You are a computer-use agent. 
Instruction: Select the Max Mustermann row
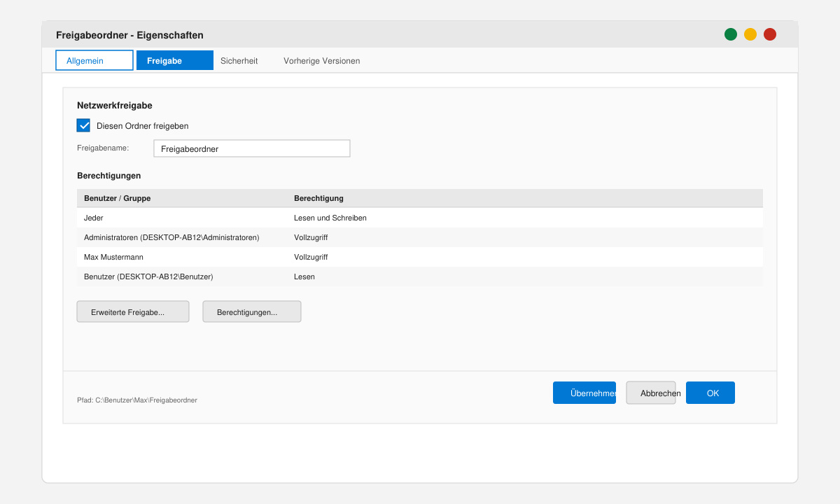pyautogui.click(x=420, y=257)
